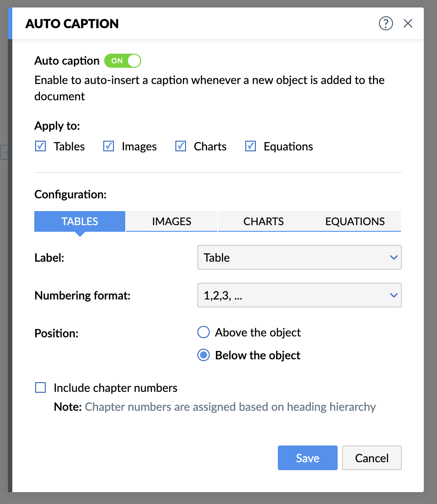
Task: Uncheck the Equations checkbox
Action: click(251, 146)
